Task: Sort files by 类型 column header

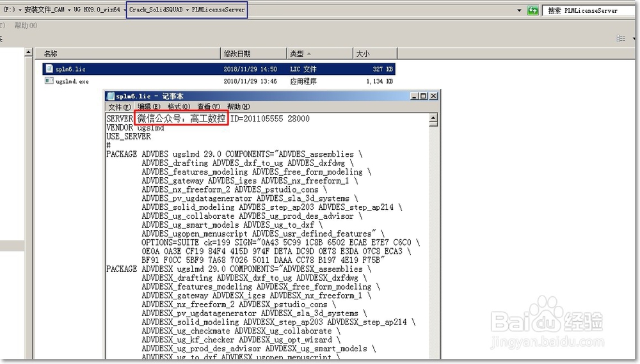Action: coord(320,54)
